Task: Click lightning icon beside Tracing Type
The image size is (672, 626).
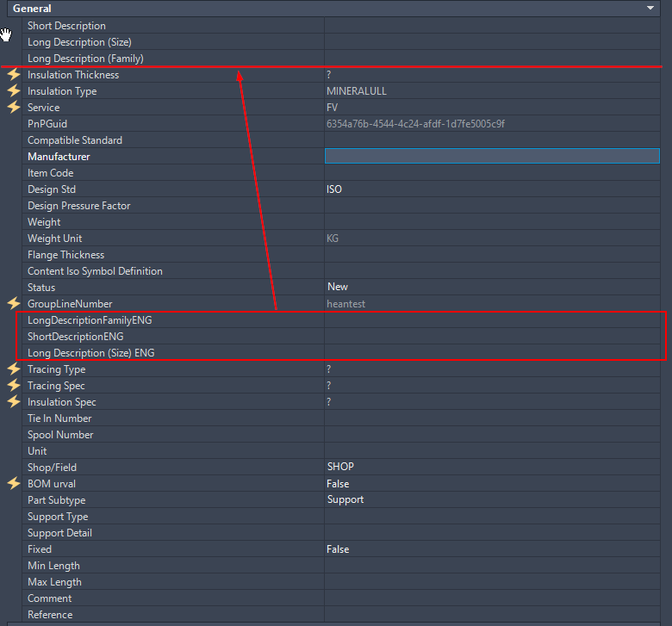Action: point(14,369)
